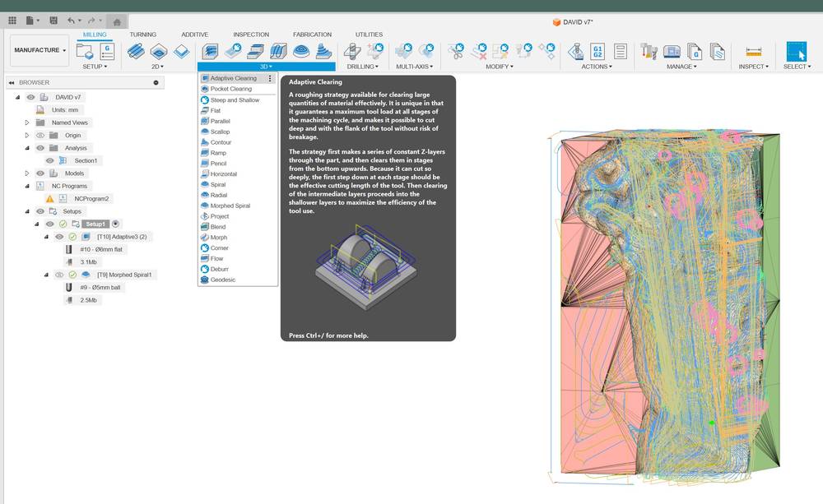The height and width of the screenshot is (504, 823).
Task: Select the #10 - Ø6mm flat tool row
Action: (100, 249)
